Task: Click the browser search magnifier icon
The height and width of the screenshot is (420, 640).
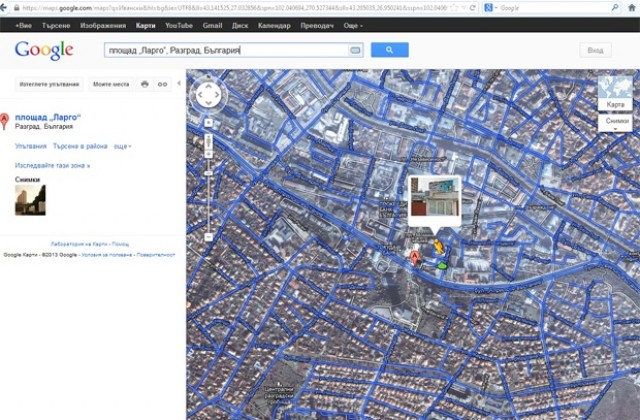Action: click(x=615, y=7)
